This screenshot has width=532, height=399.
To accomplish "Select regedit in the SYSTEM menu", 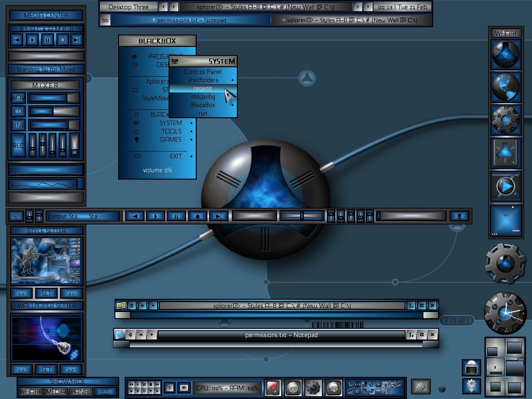I will (203, 89).
